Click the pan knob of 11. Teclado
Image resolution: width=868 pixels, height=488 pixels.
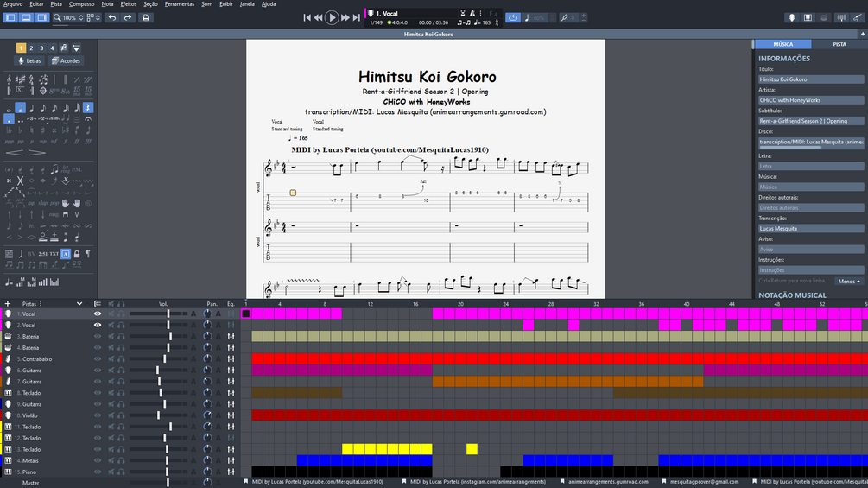(x=207, y=427)
